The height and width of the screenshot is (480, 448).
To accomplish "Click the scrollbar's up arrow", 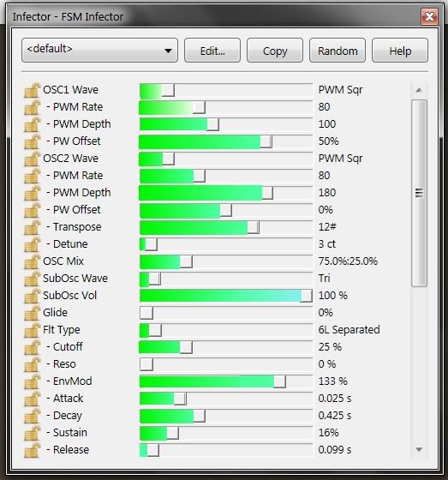I will (x=419, y=90).
